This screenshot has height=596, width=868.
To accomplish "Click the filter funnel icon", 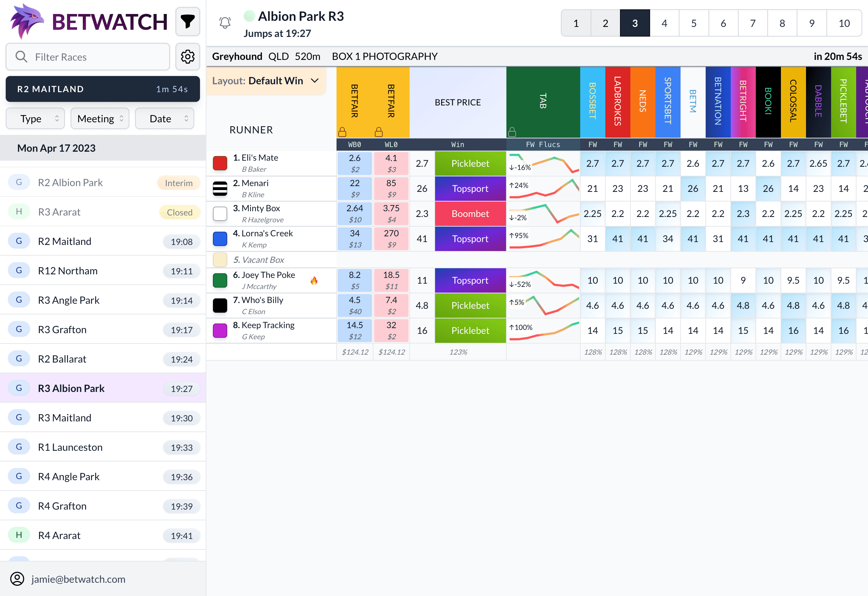I will tap(187, 22).
